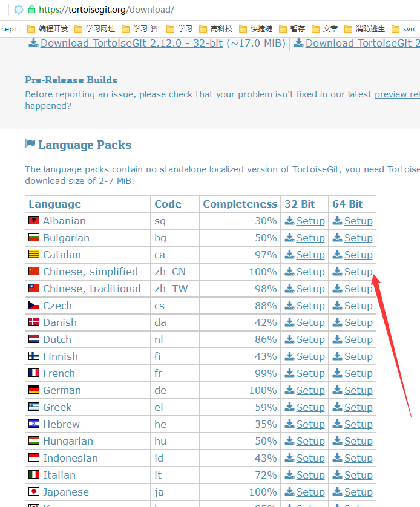
Task: Click the address bar URL field
Action: click(107, 10)
